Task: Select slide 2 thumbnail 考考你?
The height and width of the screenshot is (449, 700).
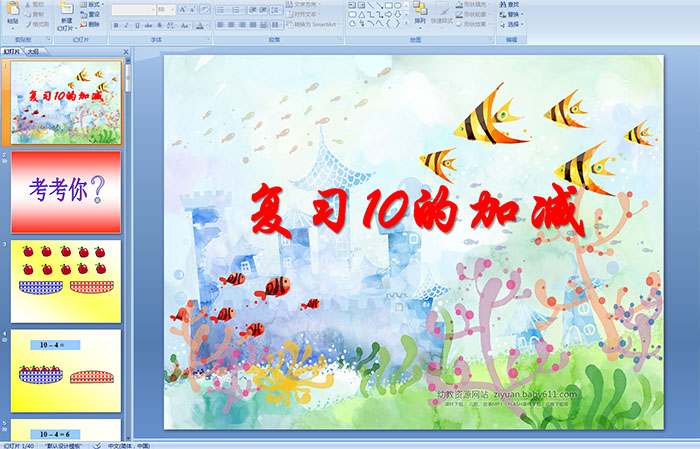Action: point(66,192)
